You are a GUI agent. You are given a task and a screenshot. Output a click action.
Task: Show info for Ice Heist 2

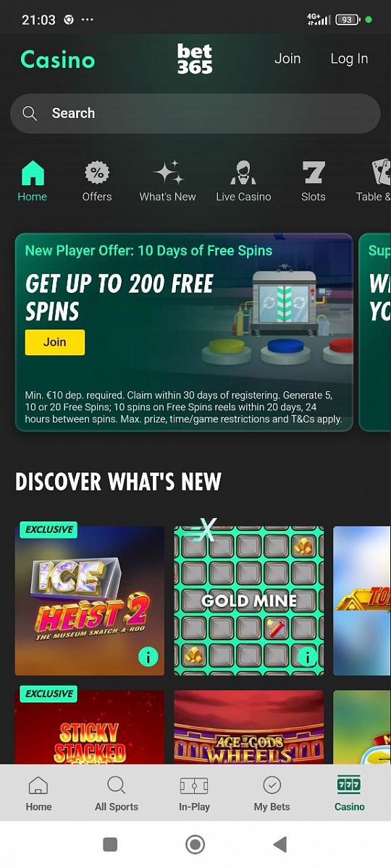(148, 657)
